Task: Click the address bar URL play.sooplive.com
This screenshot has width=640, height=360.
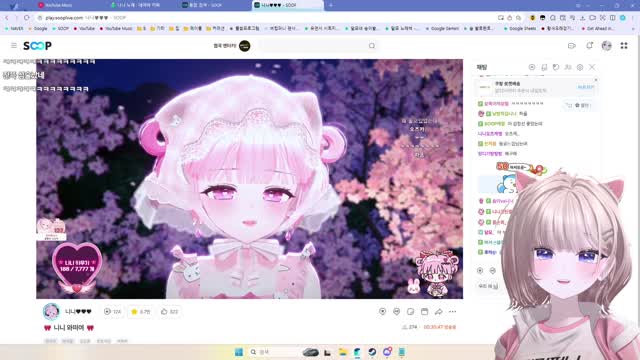Action: [64, 18]
